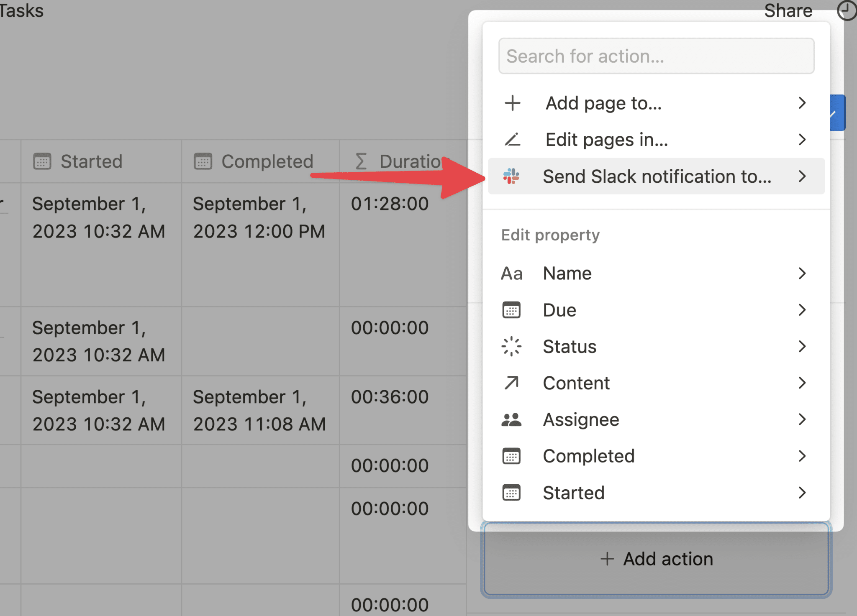
Task: Expand the Name property chevron
Action: pos(801,273)
